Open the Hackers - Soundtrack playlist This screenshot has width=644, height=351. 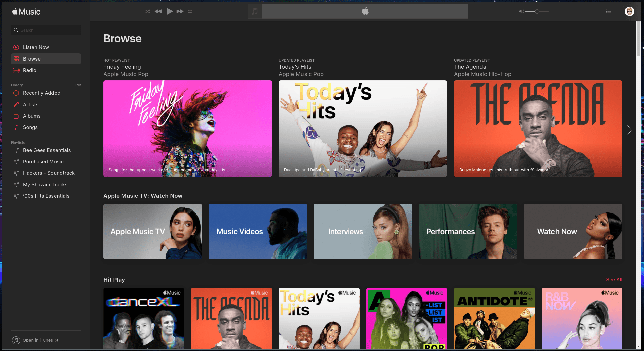pos(48,173)
